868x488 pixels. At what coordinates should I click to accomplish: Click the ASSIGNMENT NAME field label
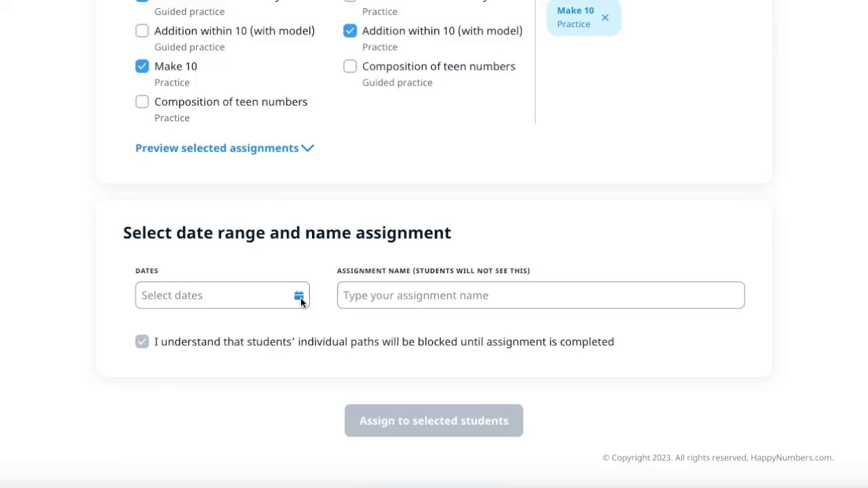pyautogui.click(x=433, y=270)
